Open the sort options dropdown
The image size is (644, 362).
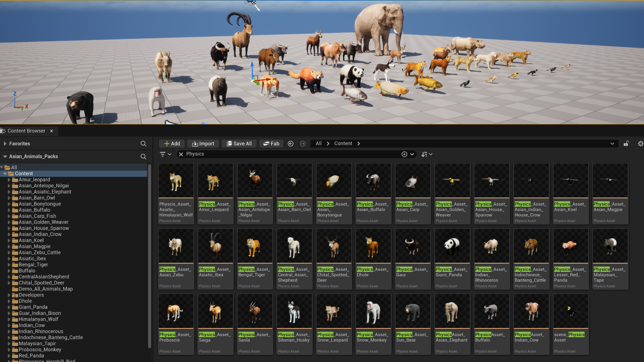427,154
